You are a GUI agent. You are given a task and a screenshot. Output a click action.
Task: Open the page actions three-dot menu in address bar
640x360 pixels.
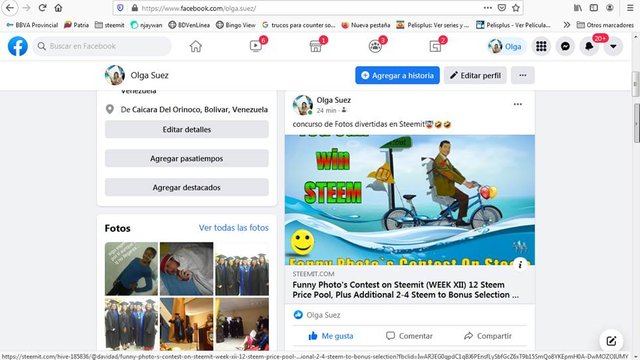pyautogui.click(x=488, y=8)
